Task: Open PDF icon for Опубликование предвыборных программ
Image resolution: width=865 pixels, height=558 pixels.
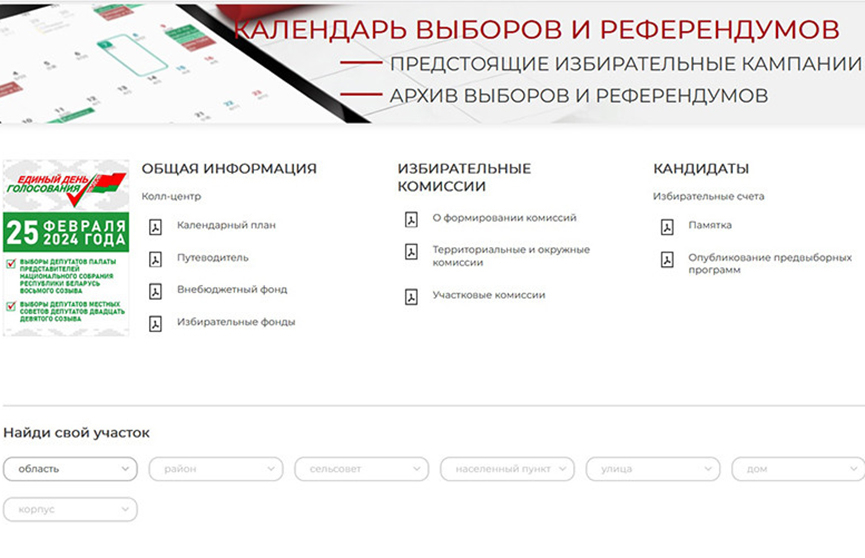Action: click(667, 260)
